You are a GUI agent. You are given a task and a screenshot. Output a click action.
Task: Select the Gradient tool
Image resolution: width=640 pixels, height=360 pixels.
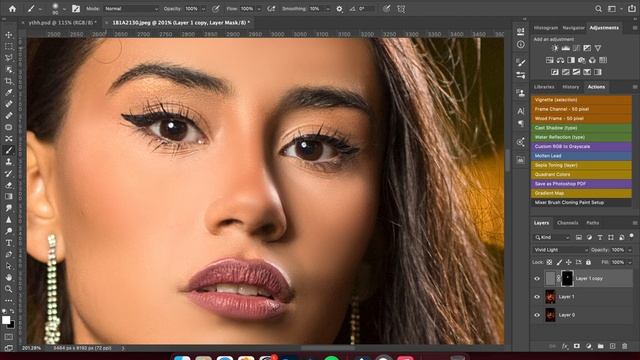9,196
